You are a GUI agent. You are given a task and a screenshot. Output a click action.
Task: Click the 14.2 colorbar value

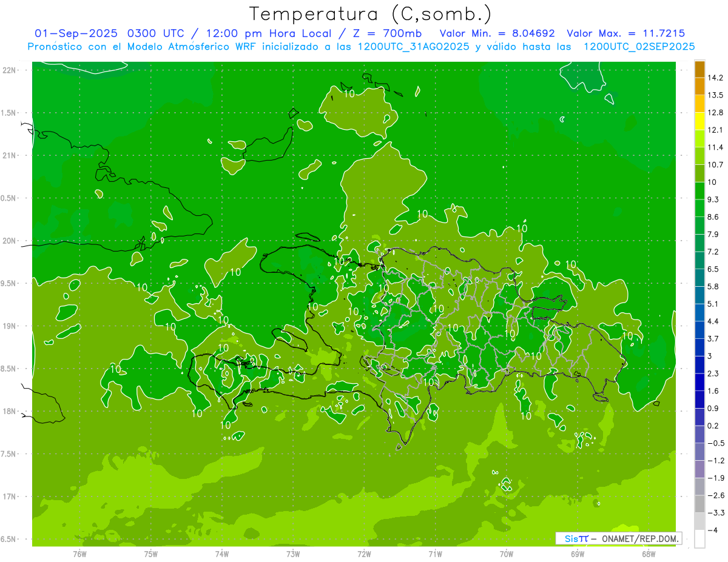pyautogui.click(x=715, y=78)
